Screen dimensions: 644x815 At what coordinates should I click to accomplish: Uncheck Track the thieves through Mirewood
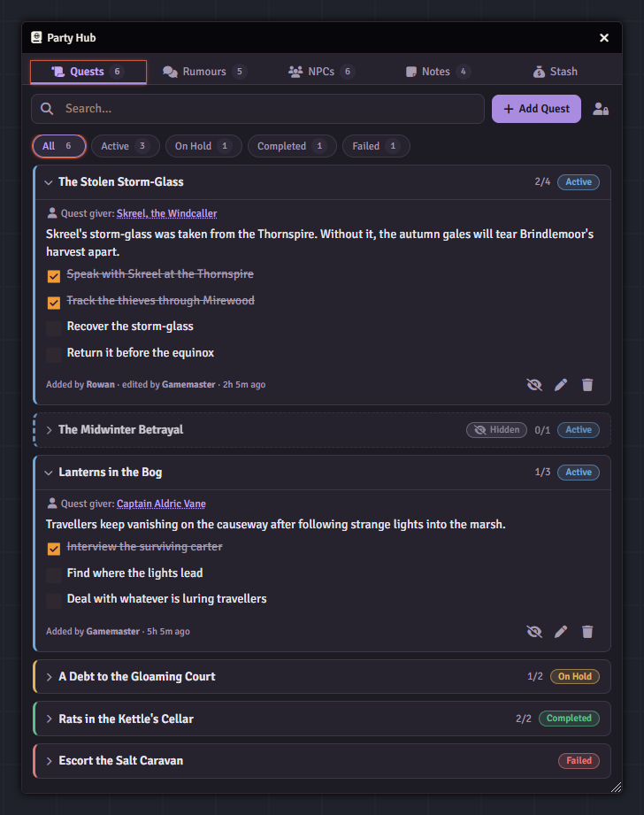(54, 303)
